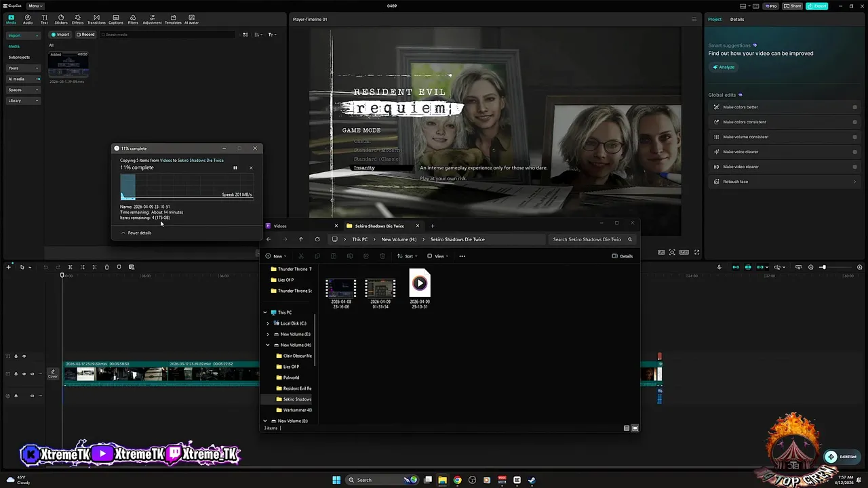This screenshot has height=488, width=868.
Task: Open the Templates panel
Action: pos(173,19)
